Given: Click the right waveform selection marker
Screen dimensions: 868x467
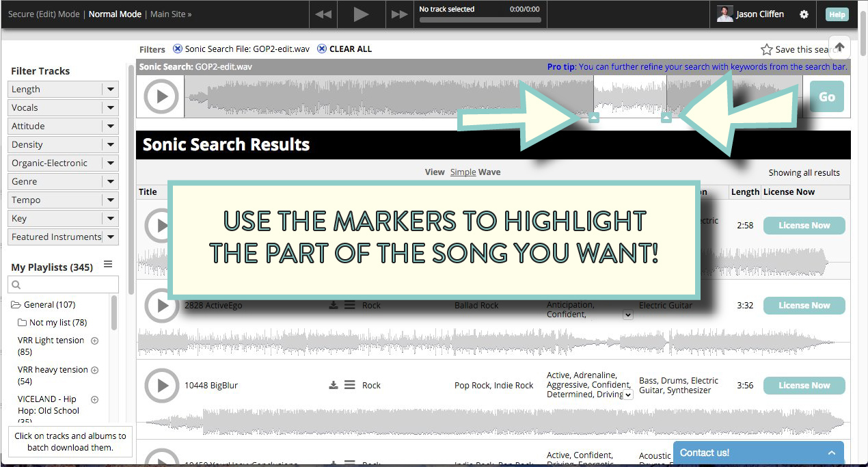Looking at the screenshot, I should tap(666, 118).
